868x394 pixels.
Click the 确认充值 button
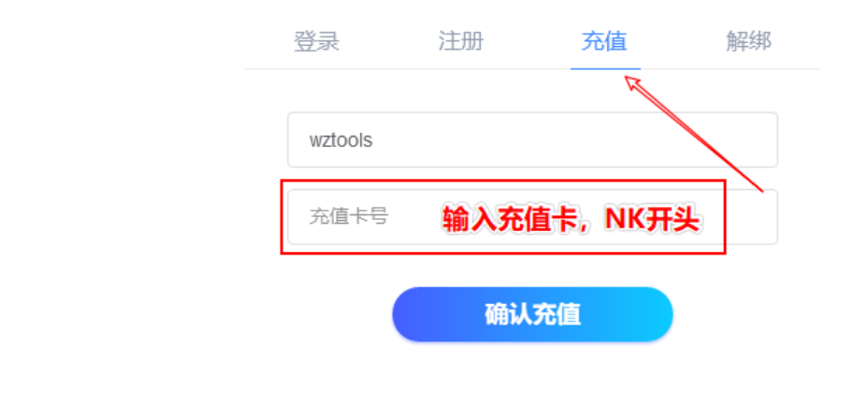pyautogui.click(x=532, y=314)
